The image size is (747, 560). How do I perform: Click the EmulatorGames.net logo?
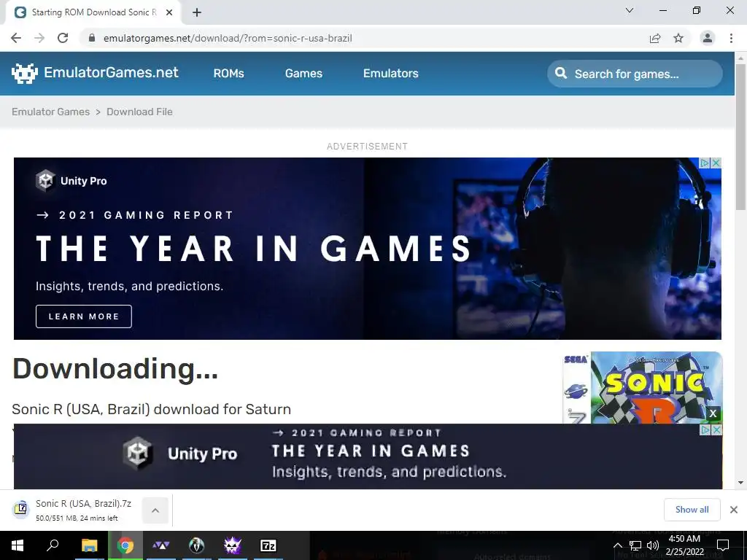95,73
